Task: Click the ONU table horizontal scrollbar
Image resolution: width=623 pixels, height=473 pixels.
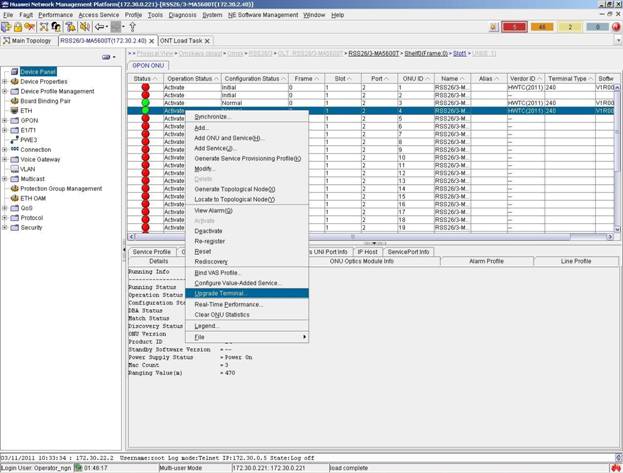Action: tap(352, 237)
